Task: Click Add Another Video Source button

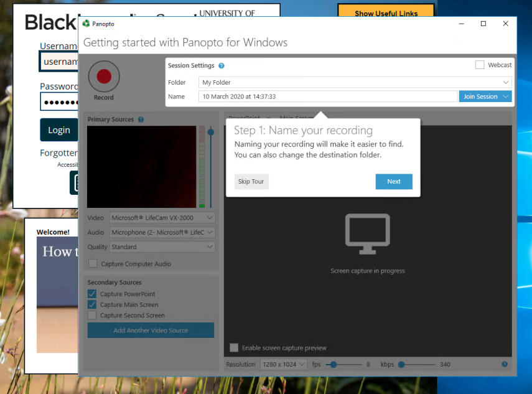Action: pos(151,330)
